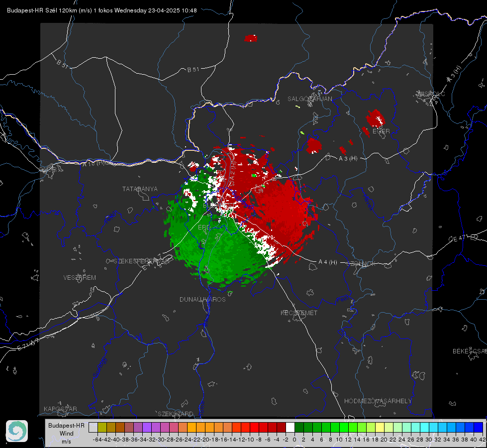This screenshot has width=487, height=448.
Task: Click the 'A 4 (H)' road label
Action: (x=328, y=262)
